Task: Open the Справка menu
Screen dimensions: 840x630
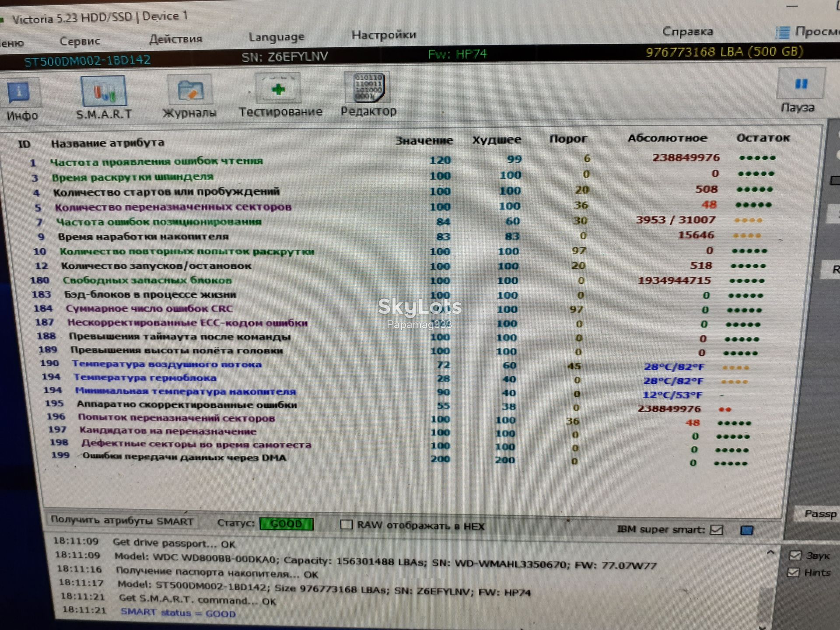Action: pyautogui.click(x=687, y=31)
